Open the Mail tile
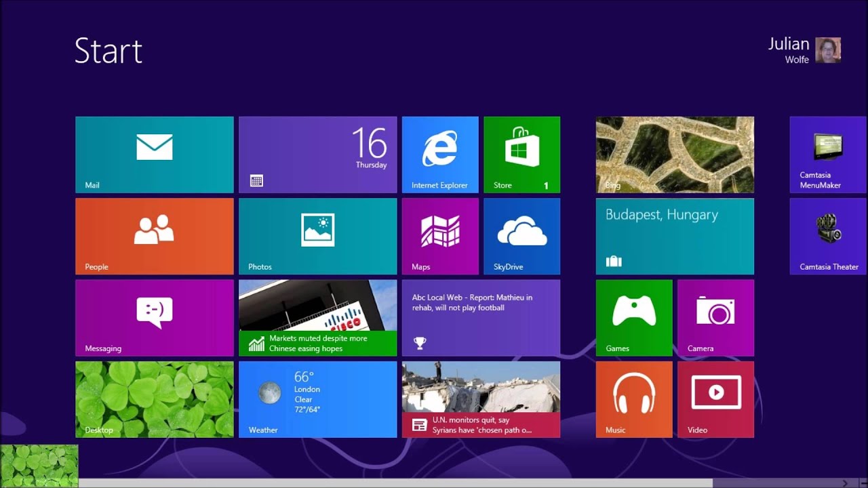Viewport: 868px width, 488px height. tap(155, 155)
